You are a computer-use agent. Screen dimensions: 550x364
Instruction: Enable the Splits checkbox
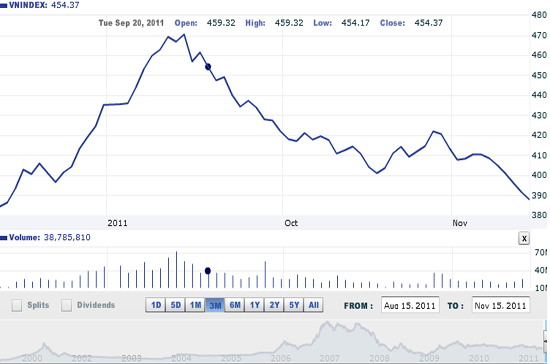point(17,305)
